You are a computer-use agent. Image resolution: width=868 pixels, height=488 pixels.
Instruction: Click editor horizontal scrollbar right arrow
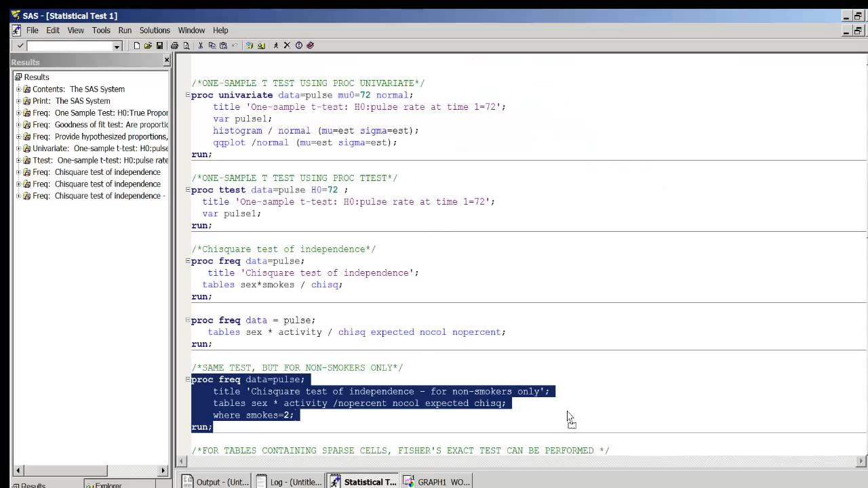862,461
